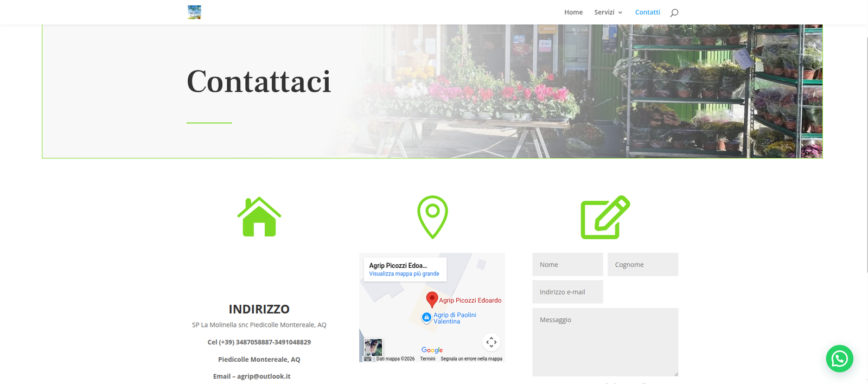Focus the Cognome input field

coord(643,265)
